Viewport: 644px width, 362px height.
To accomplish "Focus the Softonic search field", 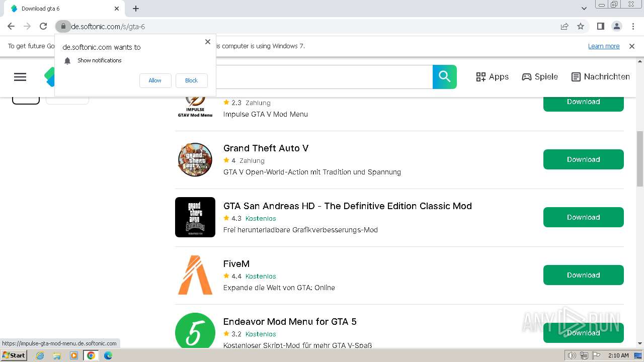I will point(325,77).
